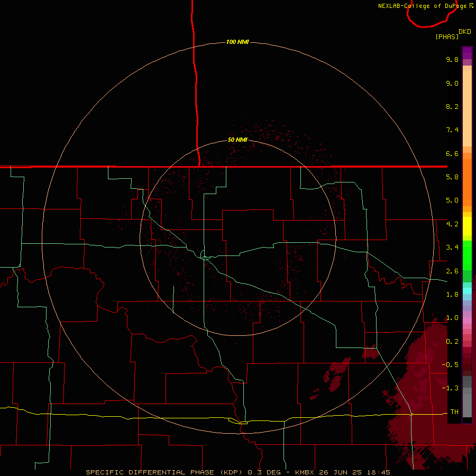
Task: Click the 8.2 legend value
Action: pyautogui.click(x=452, y=106)
